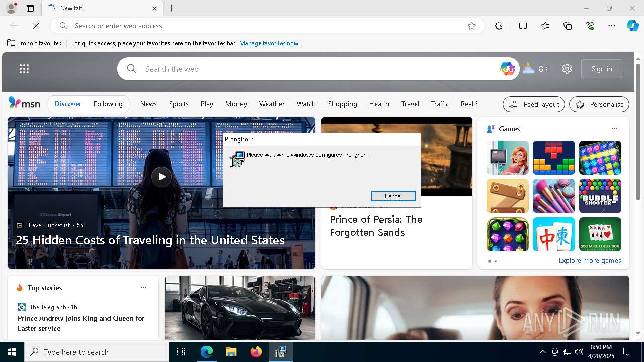Open the MSN app launcher grid

24,69
